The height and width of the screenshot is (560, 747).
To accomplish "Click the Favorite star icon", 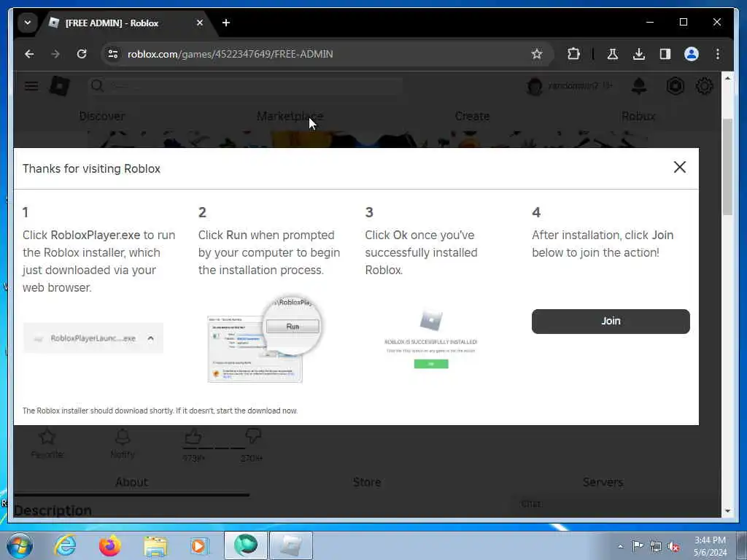I will click(47, 437).
